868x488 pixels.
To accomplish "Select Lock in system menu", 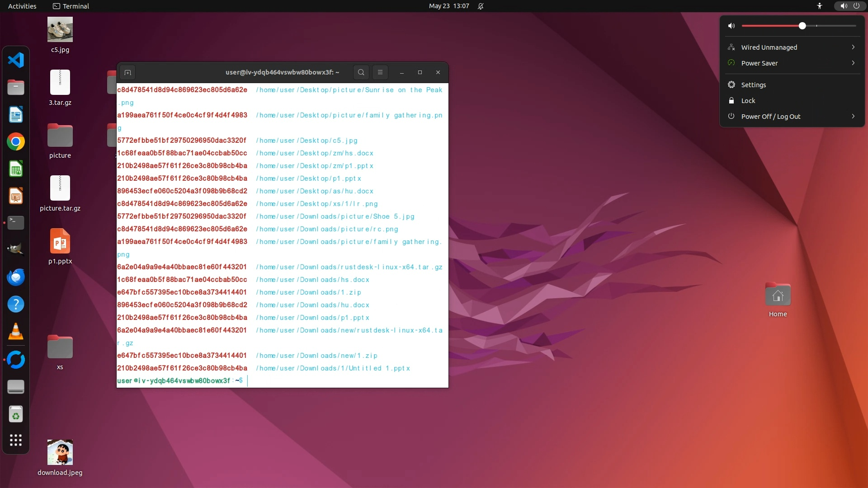I will click(x=748, y=100).
